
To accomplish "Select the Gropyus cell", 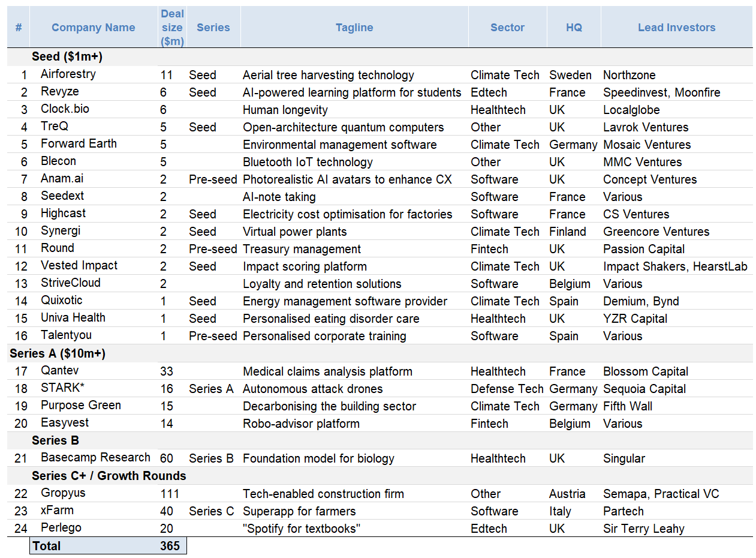I will pyautogui.click(x=63, y=493).
